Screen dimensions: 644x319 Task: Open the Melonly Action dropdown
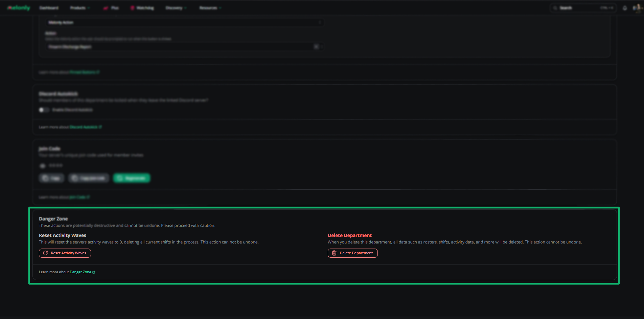[185, 22]
